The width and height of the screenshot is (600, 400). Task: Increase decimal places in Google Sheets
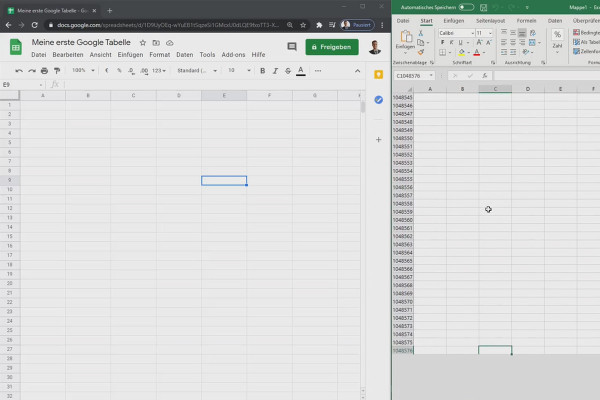144,71
